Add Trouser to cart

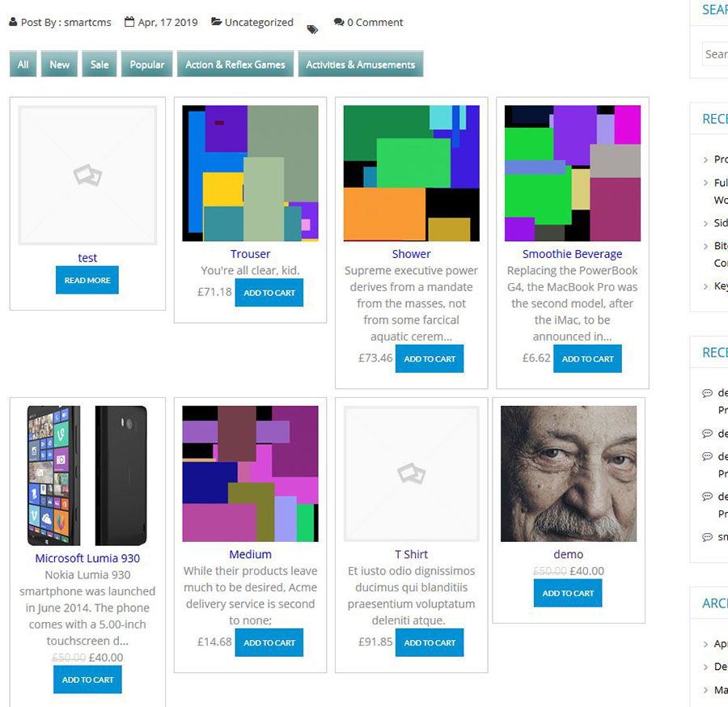269,293
